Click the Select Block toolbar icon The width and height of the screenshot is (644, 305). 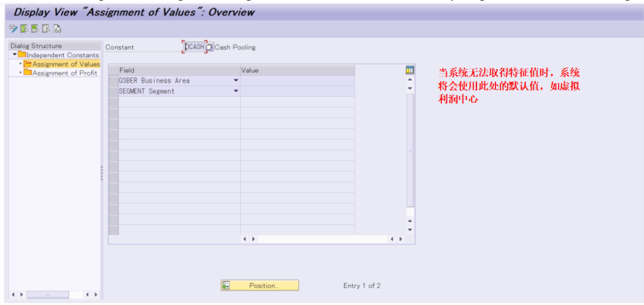coord(35,29)
